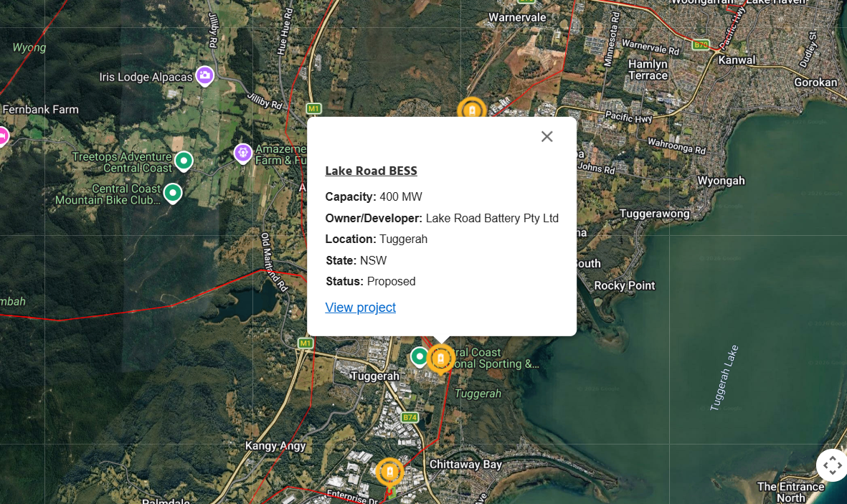
Task: Click the Hamlyn Terrace place label
Action: (x=648, y=70)
